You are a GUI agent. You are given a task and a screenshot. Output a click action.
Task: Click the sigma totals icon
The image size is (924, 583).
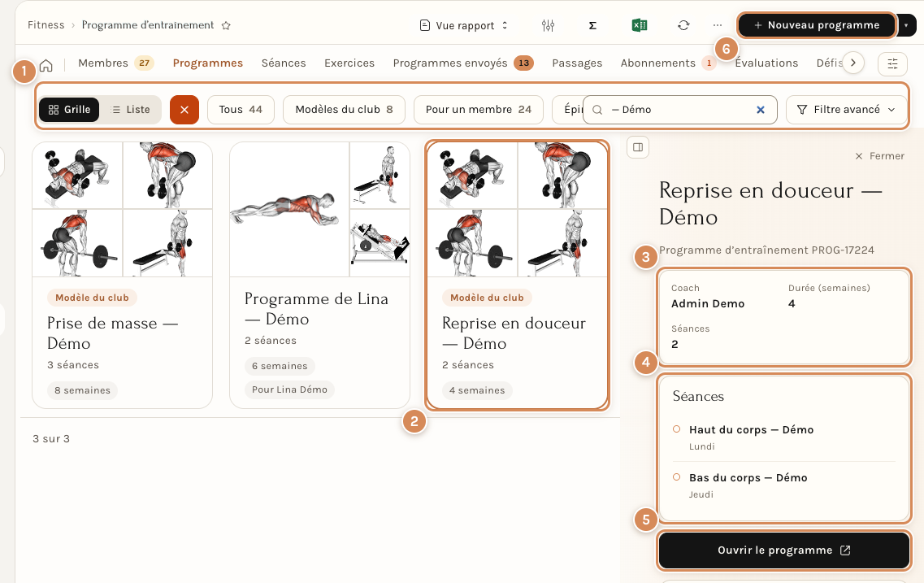592,25
